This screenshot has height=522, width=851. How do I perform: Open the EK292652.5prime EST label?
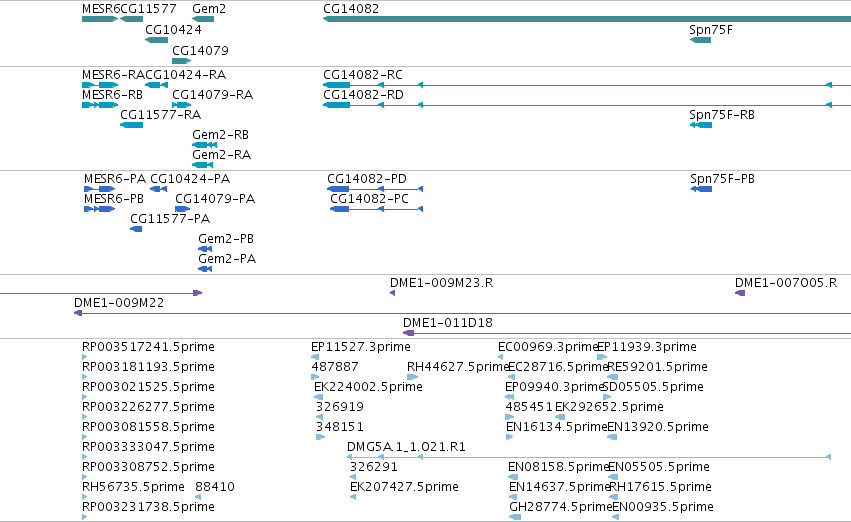tap(609, 408)
